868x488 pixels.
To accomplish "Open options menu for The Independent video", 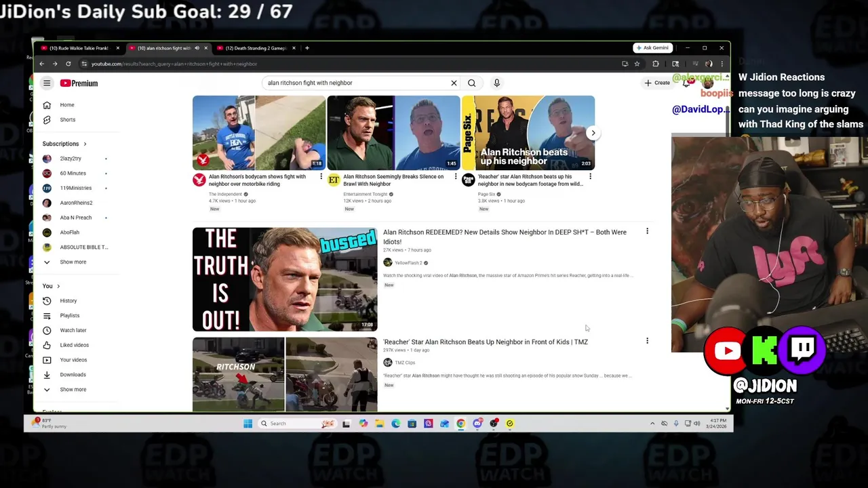I will 321,177.
